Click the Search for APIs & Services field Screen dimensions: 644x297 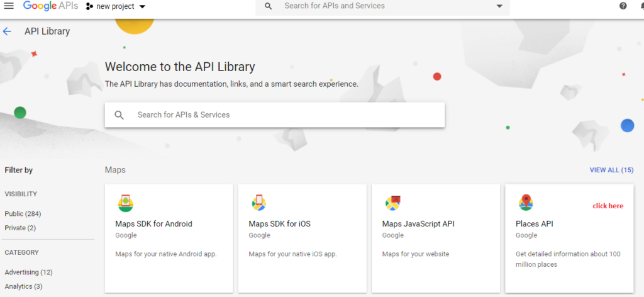point(275,115)
